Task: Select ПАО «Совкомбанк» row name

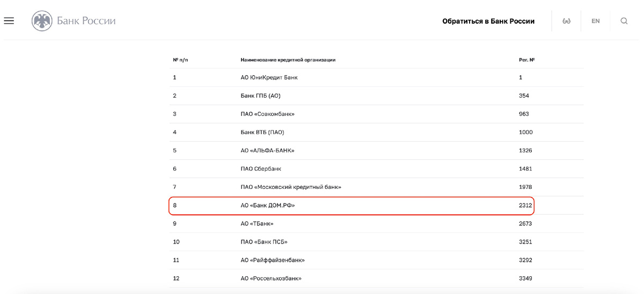Action: [x=267, y=114]
